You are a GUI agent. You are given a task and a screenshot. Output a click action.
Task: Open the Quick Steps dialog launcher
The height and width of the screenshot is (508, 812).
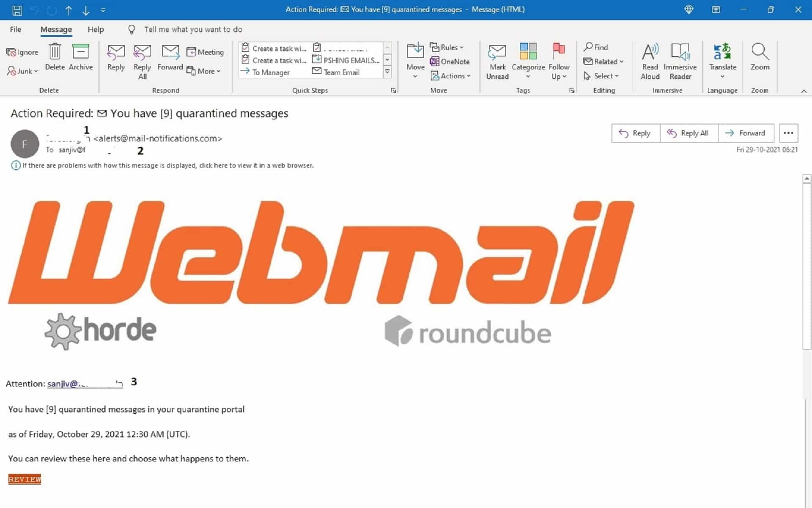[x=393, y=90]
